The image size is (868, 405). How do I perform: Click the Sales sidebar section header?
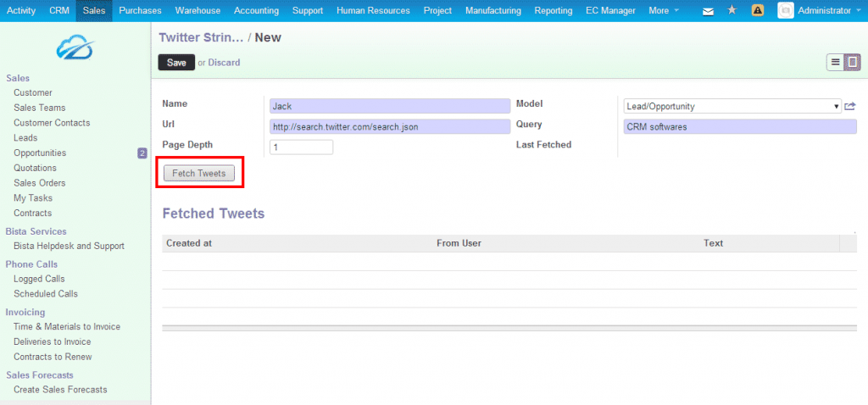pyautogui.click(x=17, y=79)
